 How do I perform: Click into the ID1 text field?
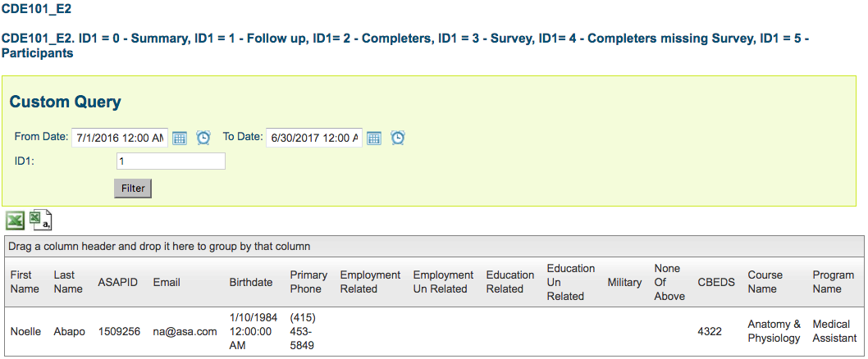point(171,161)
